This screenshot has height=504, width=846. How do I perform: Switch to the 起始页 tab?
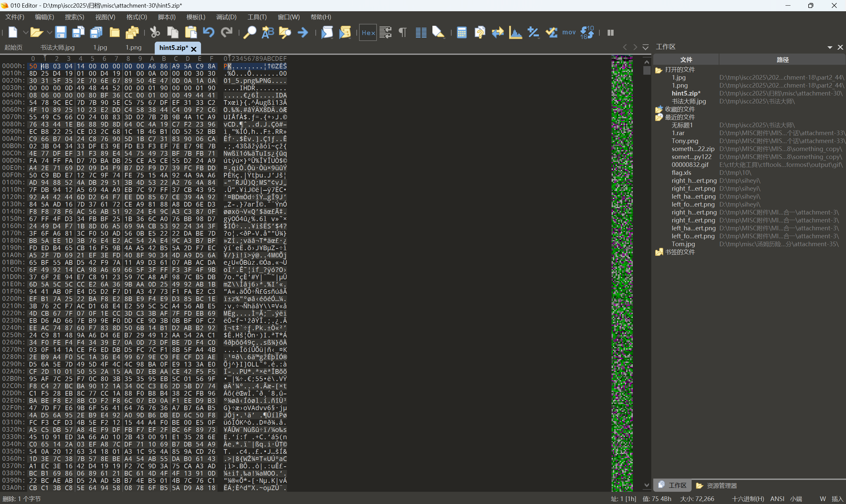pyautogui.click(x=13, y=48)
